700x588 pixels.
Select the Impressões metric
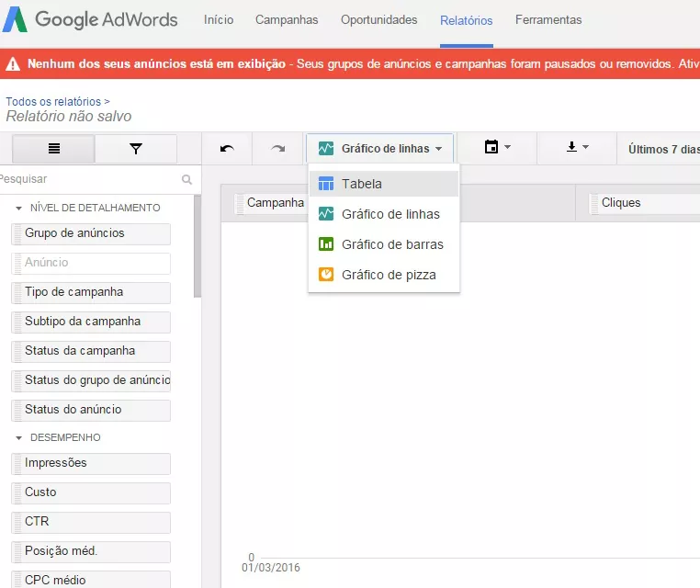[91, 463]
